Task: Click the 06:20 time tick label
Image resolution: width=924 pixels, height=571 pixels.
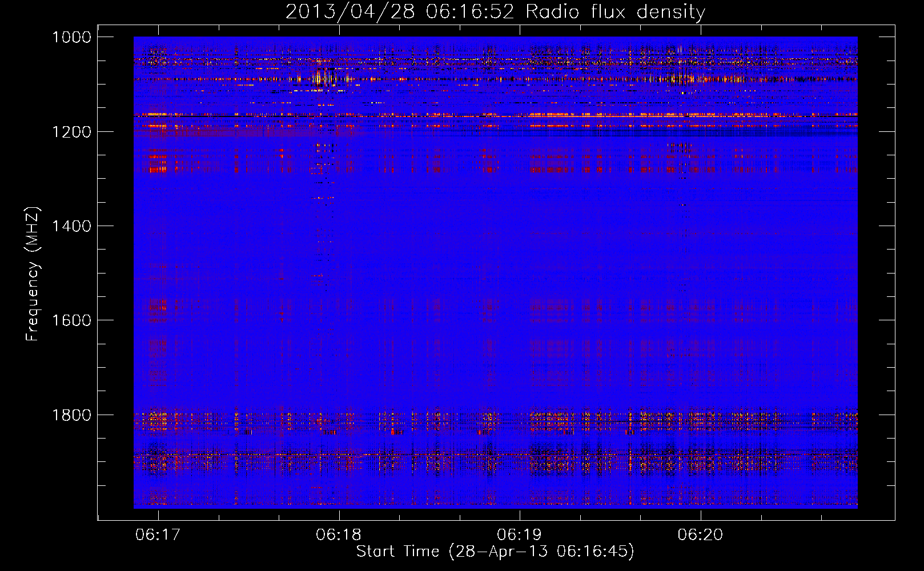Action: [x=700, y=534]
